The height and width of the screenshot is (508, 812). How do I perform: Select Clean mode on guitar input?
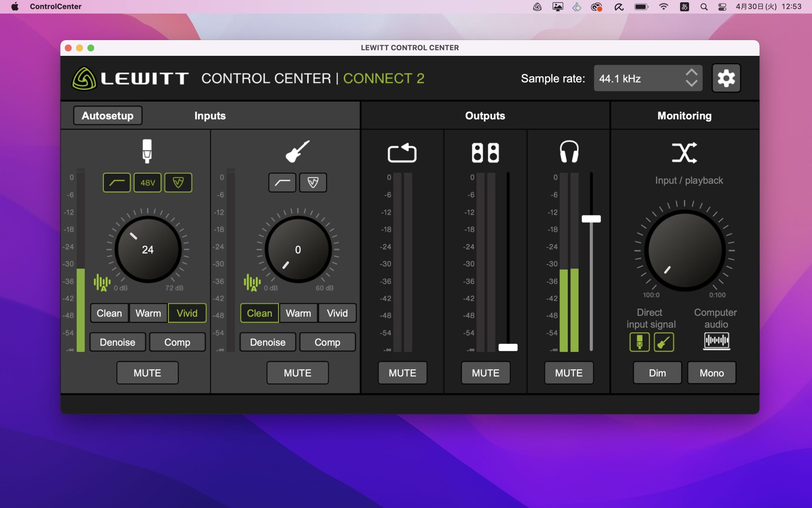(259, 313)
